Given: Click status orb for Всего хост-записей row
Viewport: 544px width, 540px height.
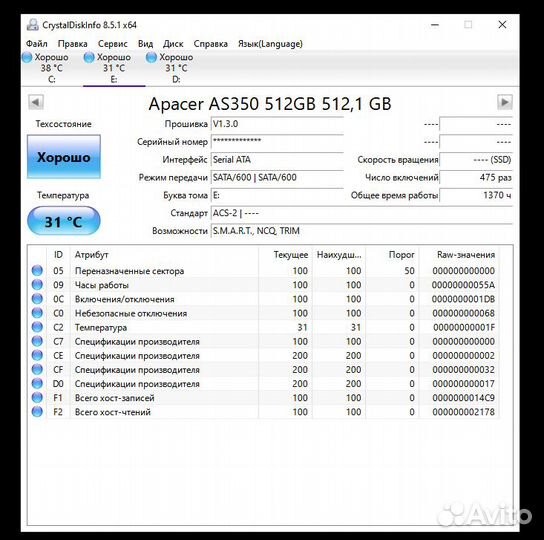Looking at the screenshot, I should click(x=37, y=398).
